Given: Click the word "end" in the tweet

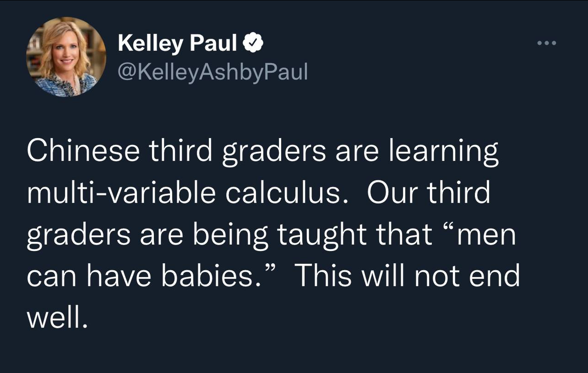Looking at the screenshot, I should coord(498,275).
